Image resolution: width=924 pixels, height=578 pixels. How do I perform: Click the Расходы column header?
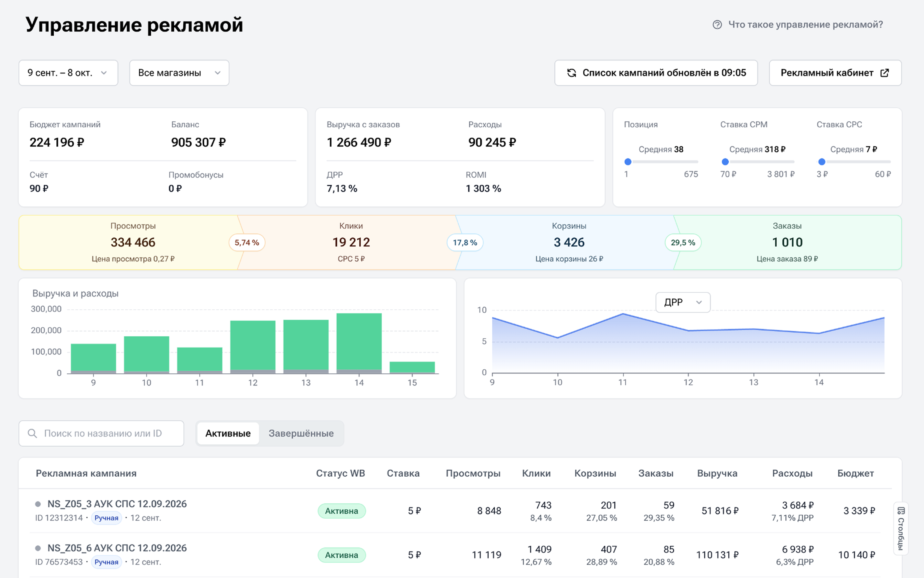tap(792, 473)
